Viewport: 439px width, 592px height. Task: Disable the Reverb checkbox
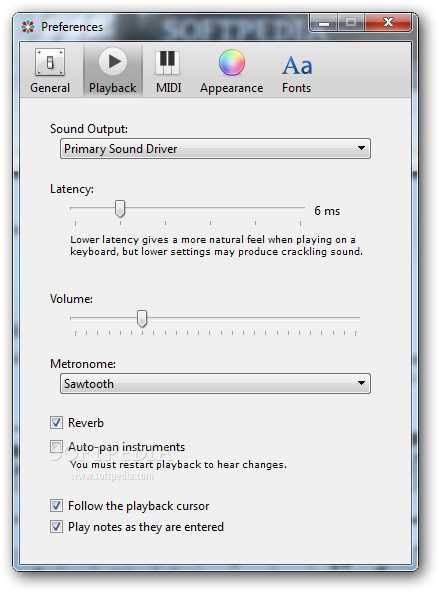click(56, 422)
